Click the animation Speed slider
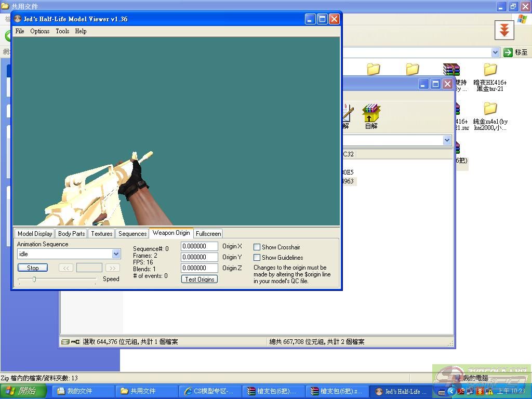 click(x=57, y=280)
